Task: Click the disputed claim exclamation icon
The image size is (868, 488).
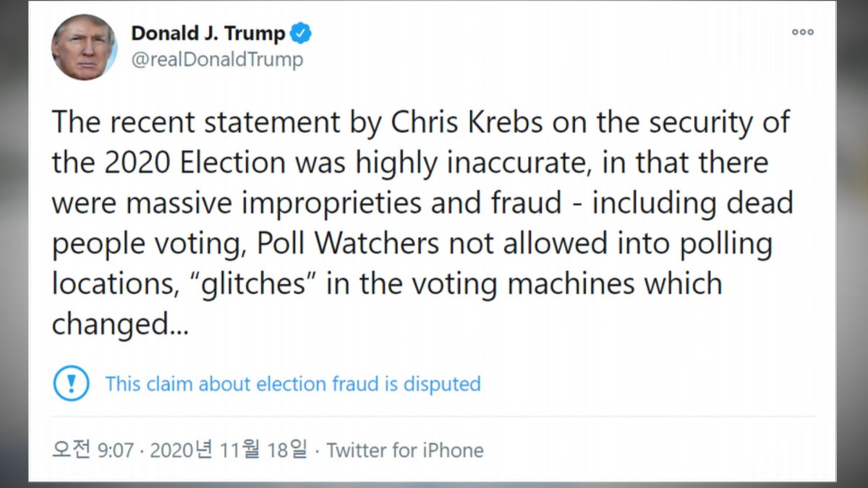Action: pyautogui.click(x=71, y=383)
